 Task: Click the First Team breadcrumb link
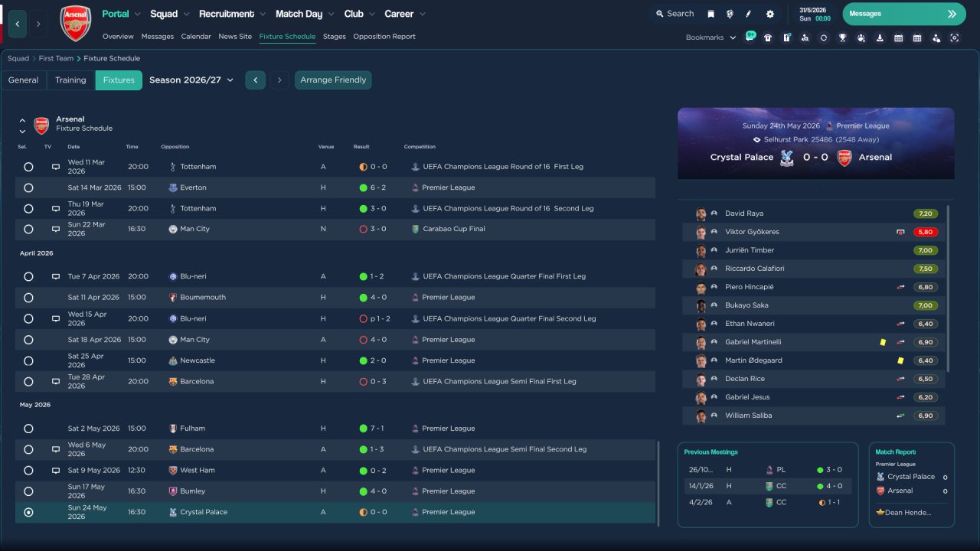click(x=57, y=58)
